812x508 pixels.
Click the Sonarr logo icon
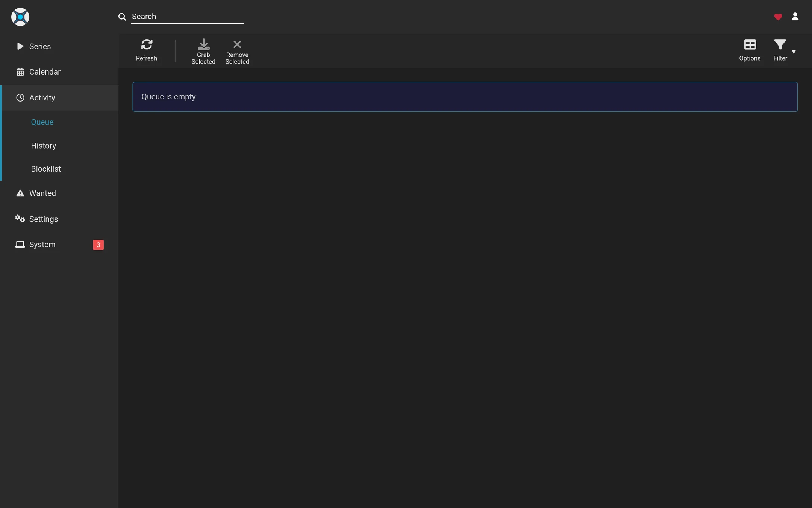coord(20,17)
